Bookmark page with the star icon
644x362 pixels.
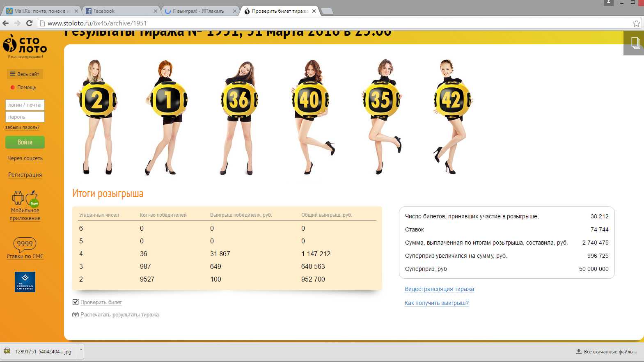[636, 23]
